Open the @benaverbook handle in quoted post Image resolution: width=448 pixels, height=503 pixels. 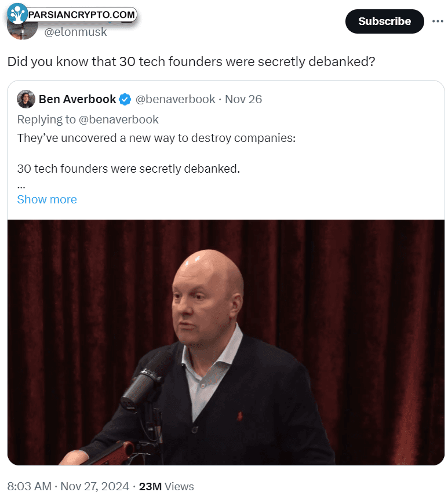(x=175, y=99)
